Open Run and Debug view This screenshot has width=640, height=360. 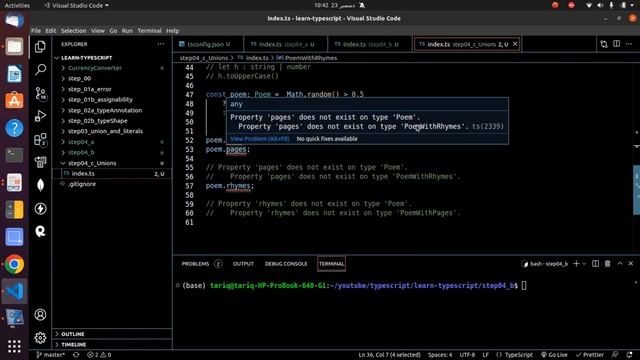click(x=40, y=116)
